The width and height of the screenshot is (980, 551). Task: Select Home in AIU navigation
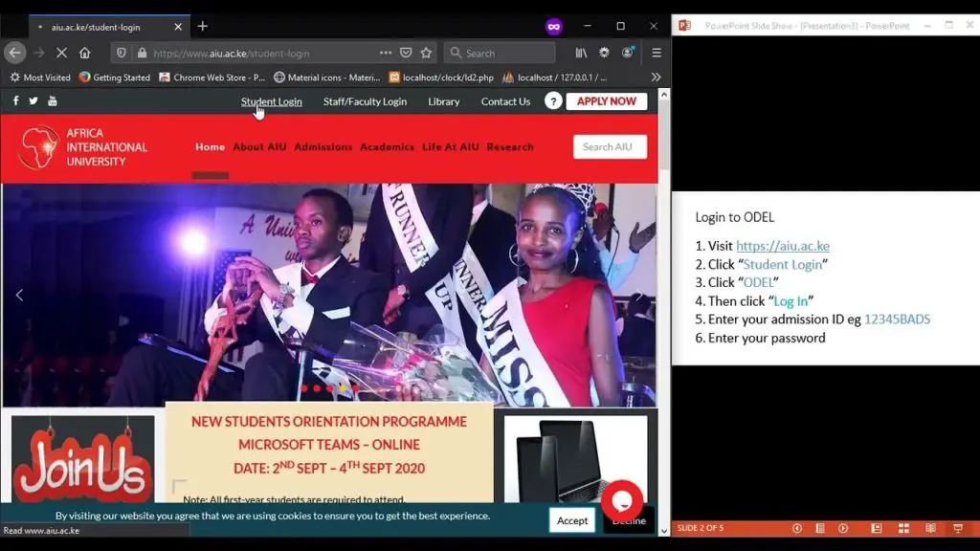[210, 146]
